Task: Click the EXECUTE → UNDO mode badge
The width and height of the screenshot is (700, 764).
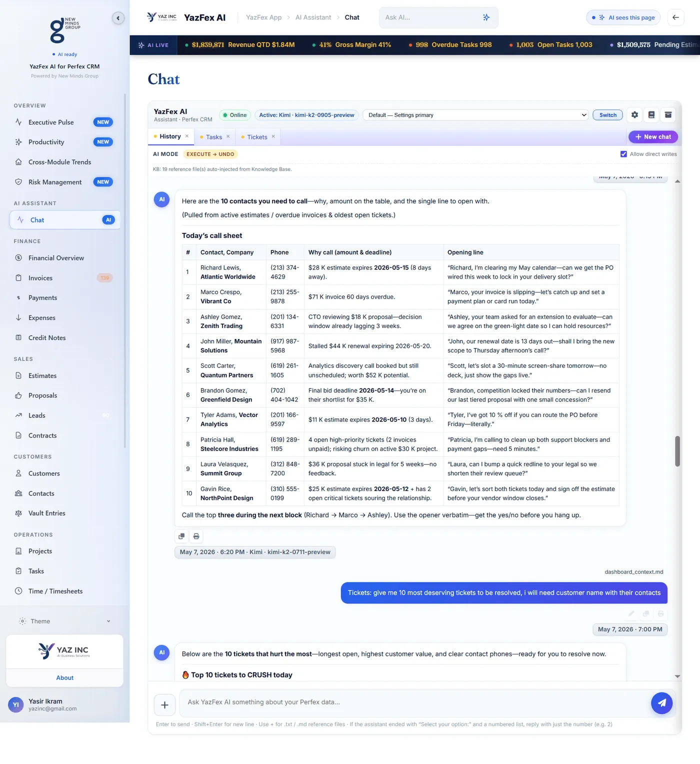Action: pos(210,154)
